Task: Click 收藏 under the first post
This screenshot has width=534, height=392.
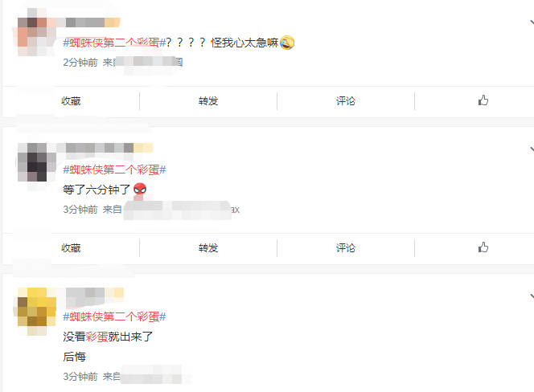Action: [x=71, y=101]
